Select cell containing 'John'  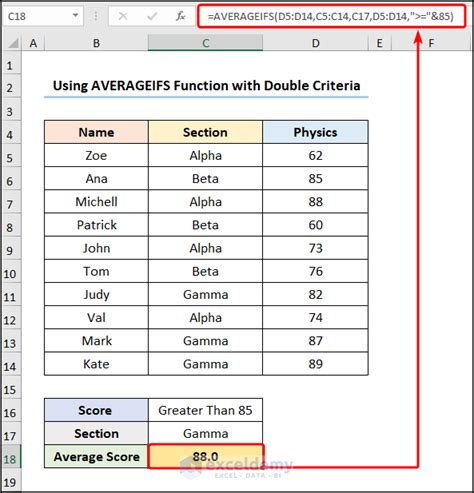tap(96, 248)
